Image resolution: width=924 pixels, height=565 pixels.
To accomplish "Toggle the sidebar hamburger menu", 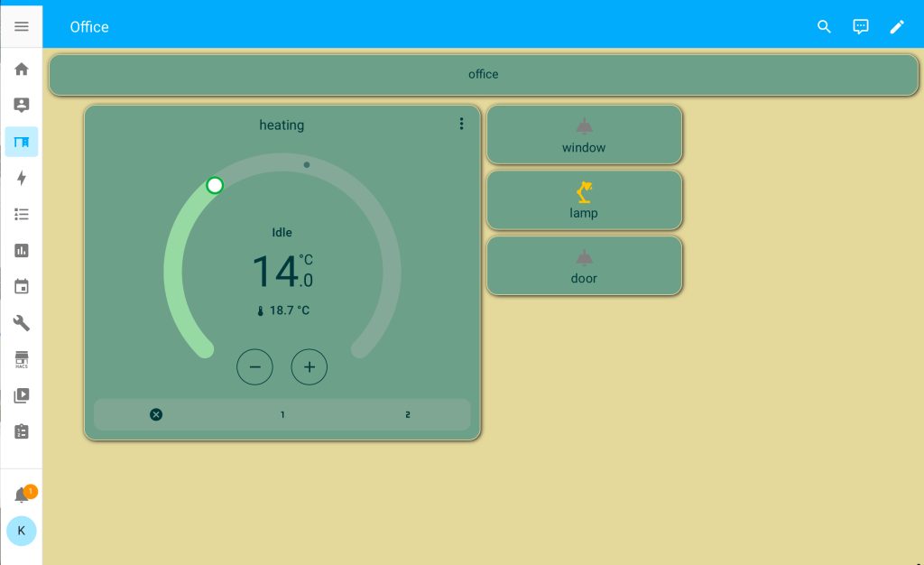I will [x=22, y=27].
